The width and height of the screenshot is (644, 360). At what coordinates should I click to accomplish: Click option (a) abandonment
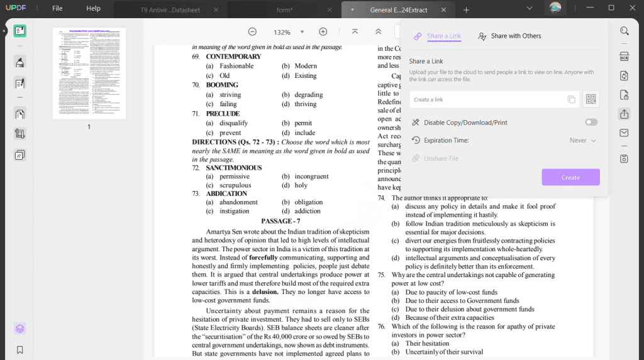click(231, 202)
